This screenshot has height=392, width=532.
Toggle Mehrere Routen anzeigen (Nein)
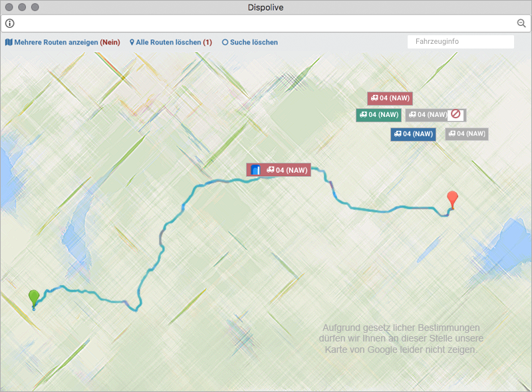pos(63,43)
